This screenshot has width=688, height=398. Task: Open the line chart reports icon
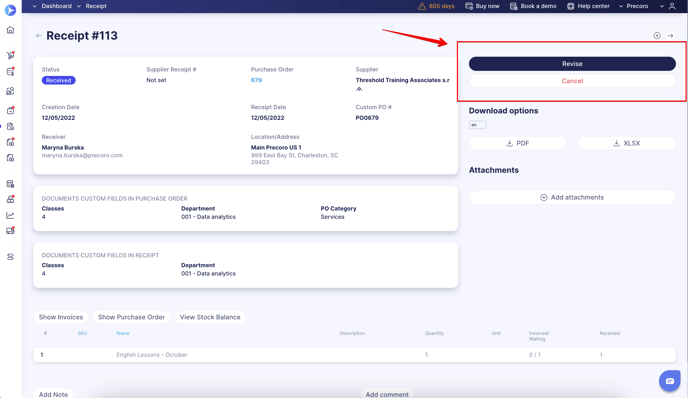click(x=11, y=215)
